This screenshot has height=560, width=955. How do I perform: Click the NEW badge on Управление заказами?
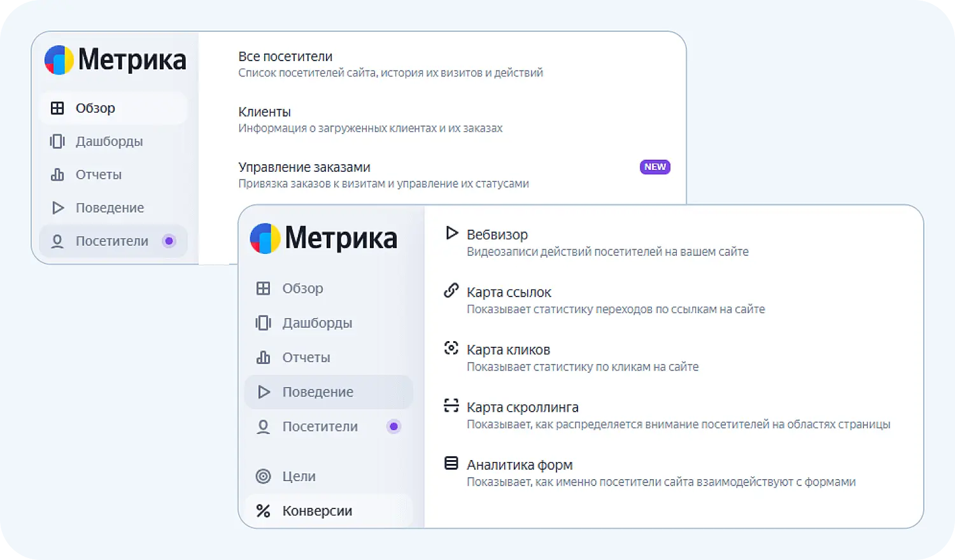(x=655, y=167)
